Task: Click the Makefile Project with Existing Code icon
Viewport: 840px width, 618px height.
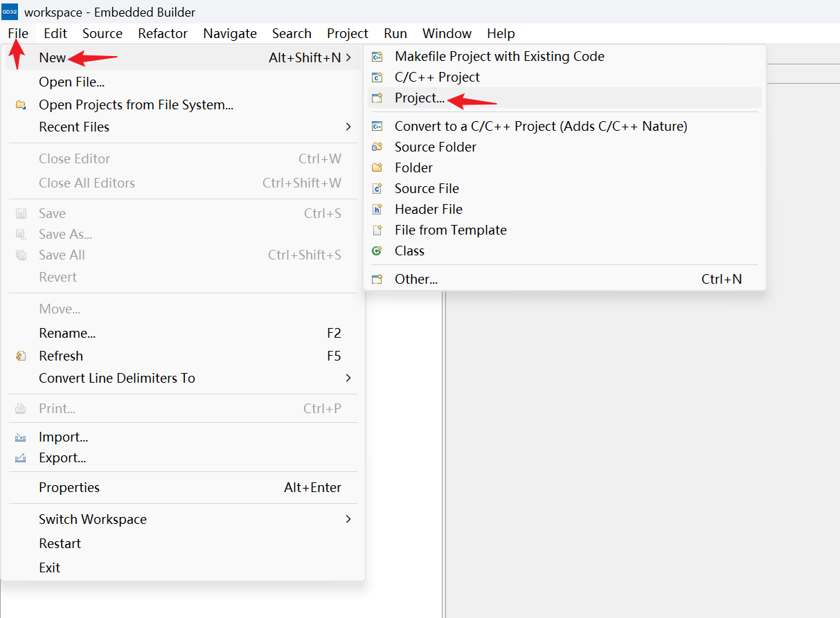Action: pos(377,57)
